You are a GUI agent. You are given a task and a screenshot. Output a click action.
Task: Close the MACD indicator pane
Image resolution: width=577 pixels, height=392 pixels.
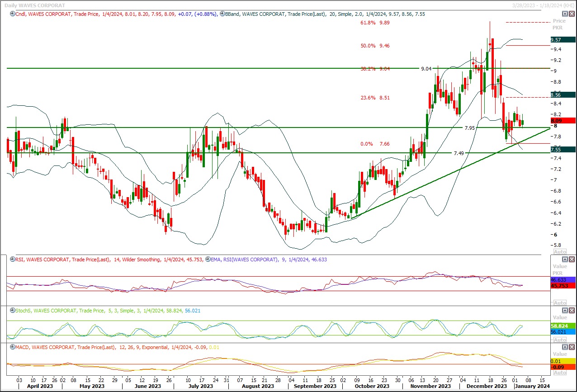572,347
